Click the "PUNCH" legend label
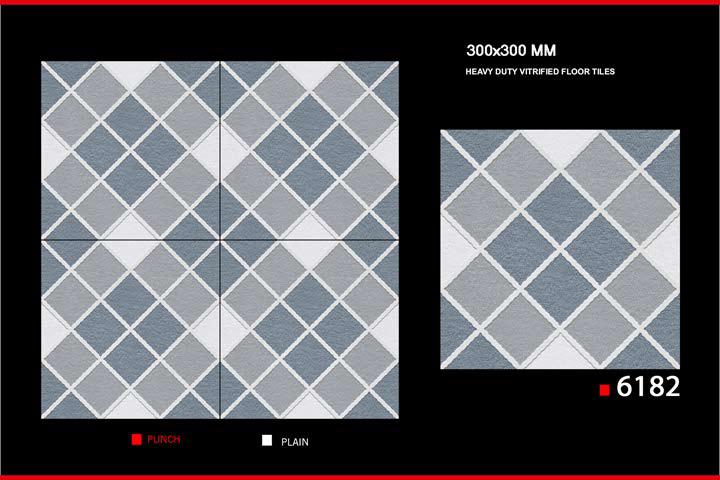 163,440
